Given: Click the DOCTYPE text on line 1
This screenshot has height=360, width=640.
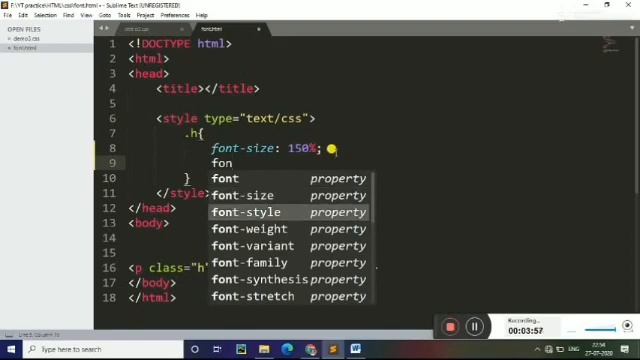Looking at the screenshot, I should click(166, 44).
